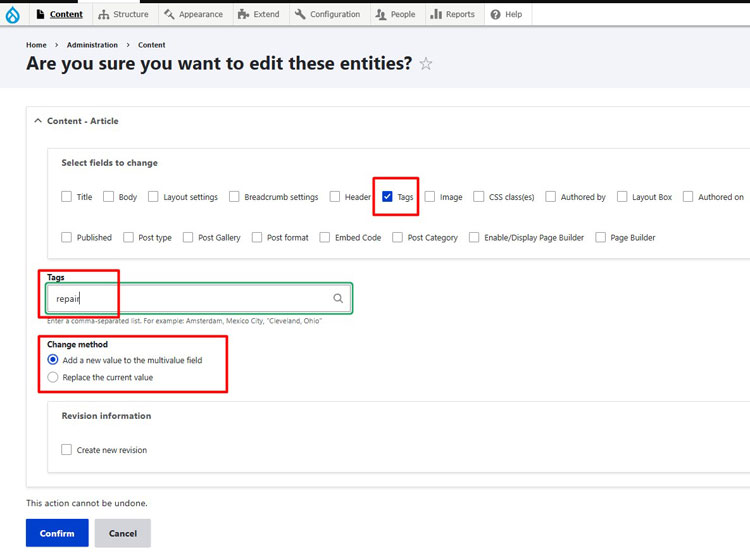Screen dimensions: 750x553
Task: Check the Embed Code checkbox
Action: point(325,237)
